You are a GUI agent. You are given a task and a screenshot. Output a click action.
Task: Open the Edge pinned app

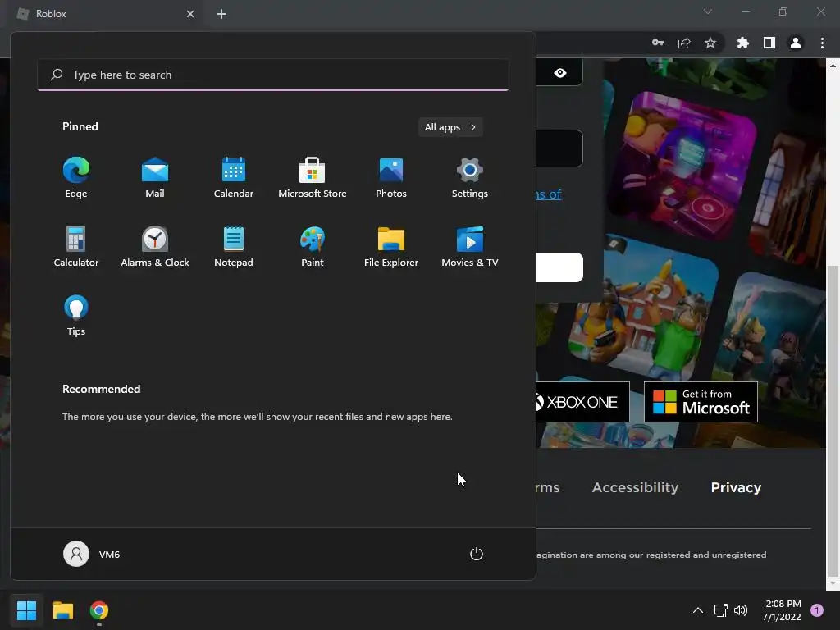click(76, 178)
